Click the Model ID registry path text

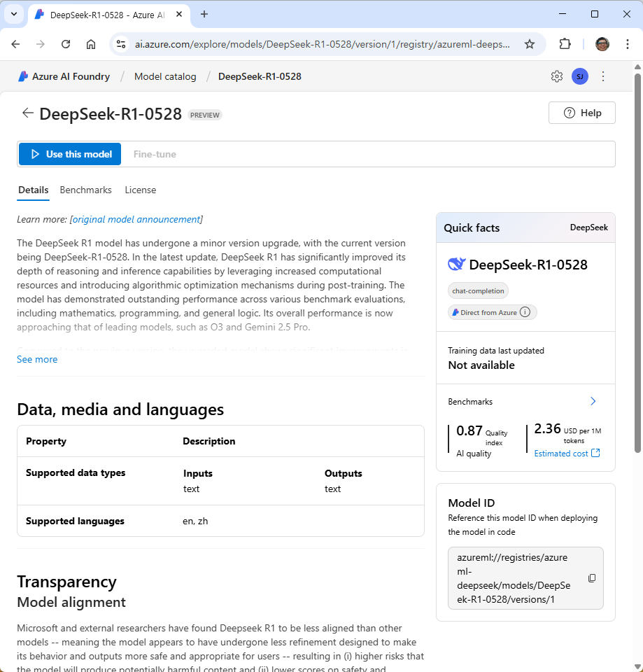coord(514,578)
